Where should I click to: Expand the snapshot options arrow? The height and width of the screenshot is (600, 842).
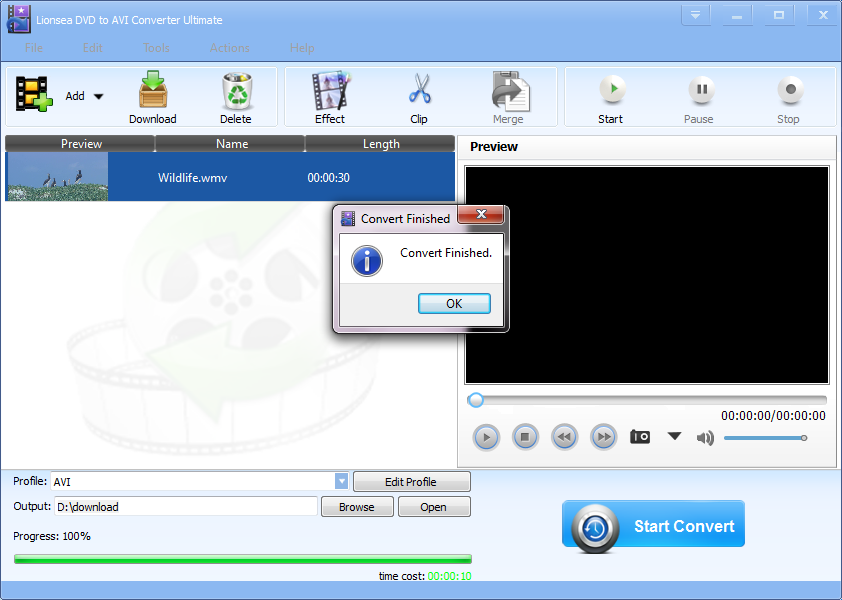674,436
